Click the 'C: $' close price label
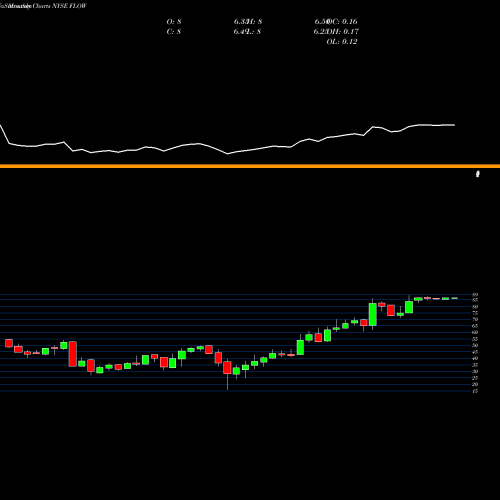This screenshot has width=500, height=500. [174, 32]
